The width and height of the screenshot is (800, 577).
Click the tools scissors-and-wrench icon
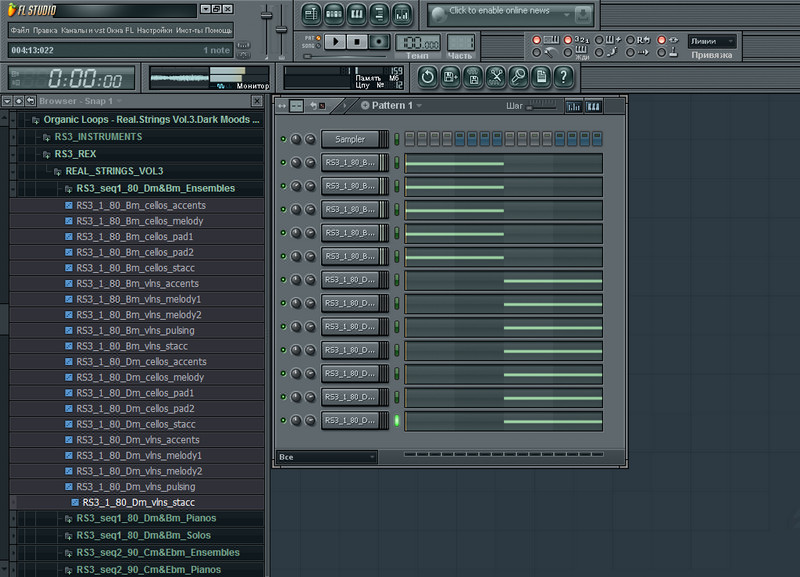[494, 76]
